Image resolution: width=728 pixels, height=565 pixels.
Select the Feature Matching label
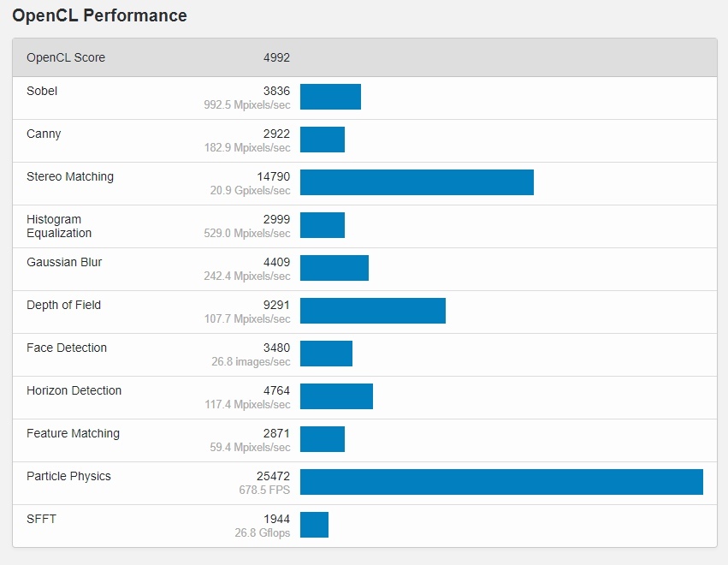pos(73,433)
